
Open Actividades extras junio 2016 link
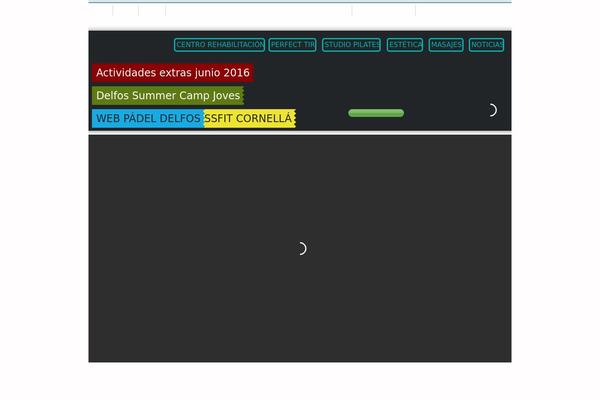(x=173, y=73)
